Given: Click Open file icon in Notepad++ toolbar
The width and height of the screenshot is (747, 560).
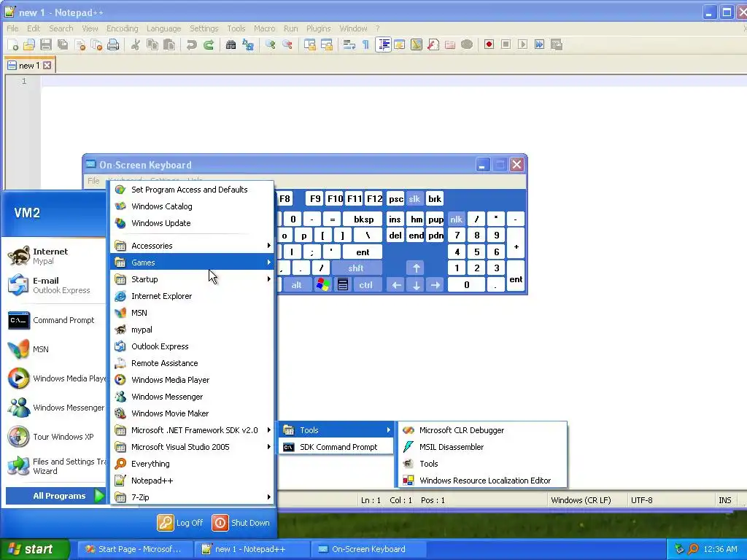Looking at the screenshot, I should (x=29, y=44).
